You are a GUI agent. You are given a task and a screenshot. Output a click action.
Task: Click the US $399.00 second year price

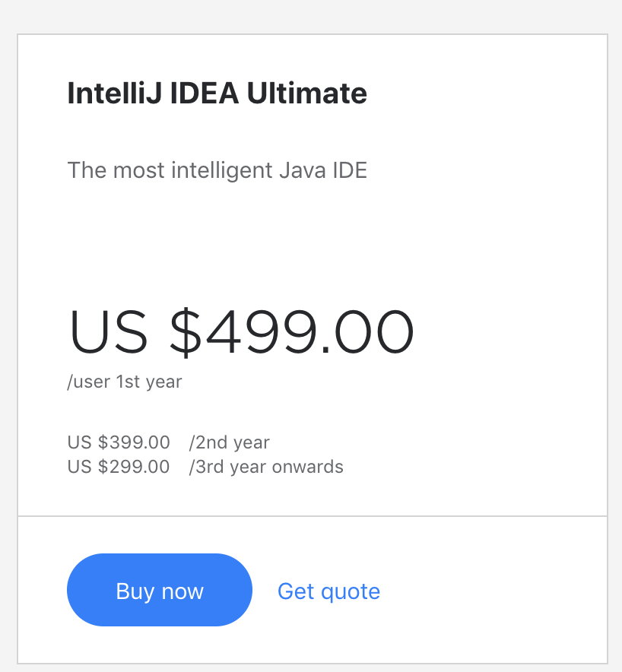118,442
